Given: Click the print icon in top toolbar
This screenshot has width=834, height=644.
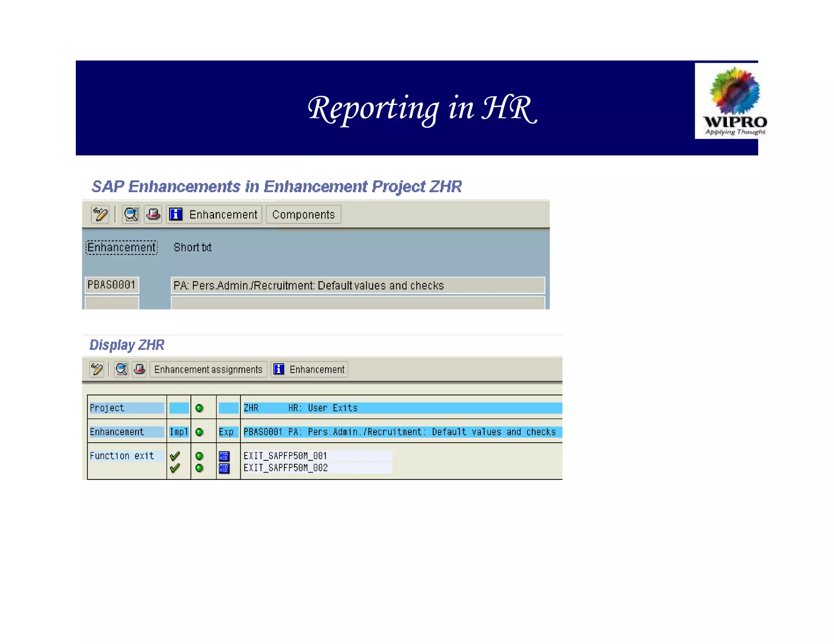Looking at the screenshot, I should click(x=153, y=215).
